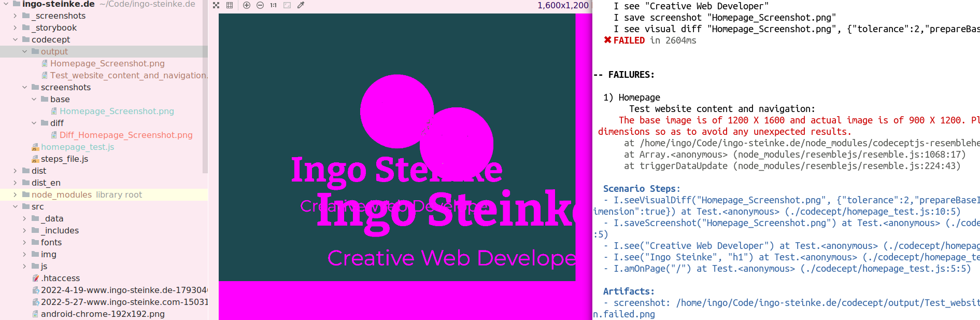Collapse the output folder

(x=24, y=51)
